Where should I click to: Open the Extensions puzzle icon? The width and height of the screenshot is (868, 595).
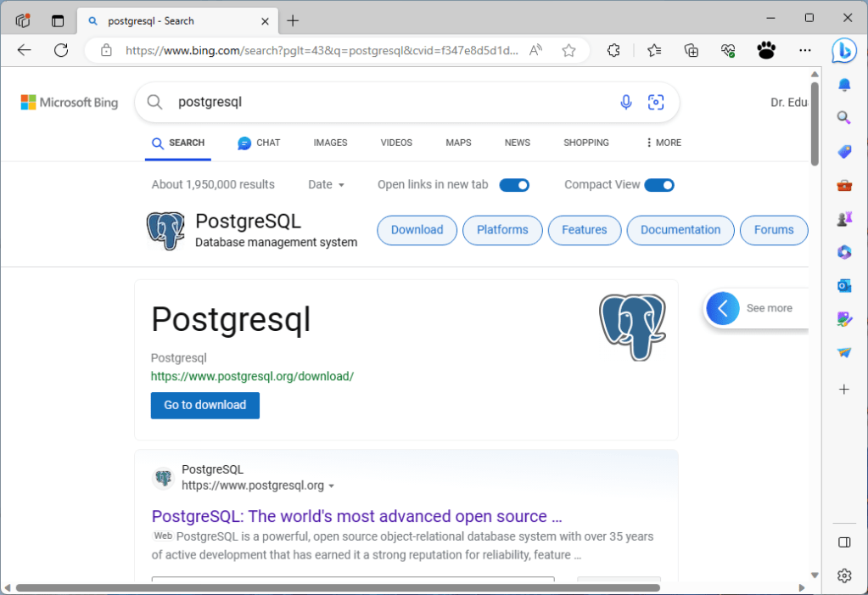pyautogui.click(x=613, y=50)
